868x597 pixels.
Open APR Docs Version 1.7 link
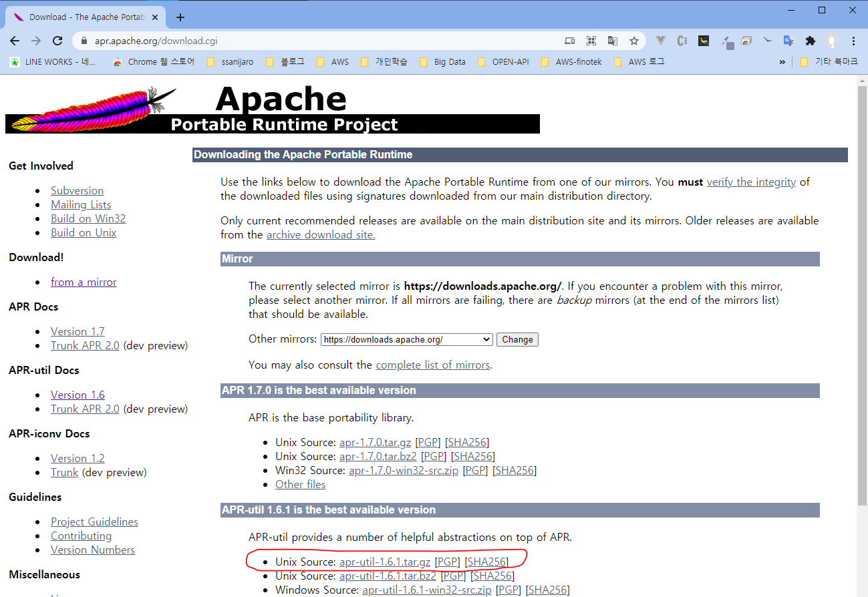(78, 331)
